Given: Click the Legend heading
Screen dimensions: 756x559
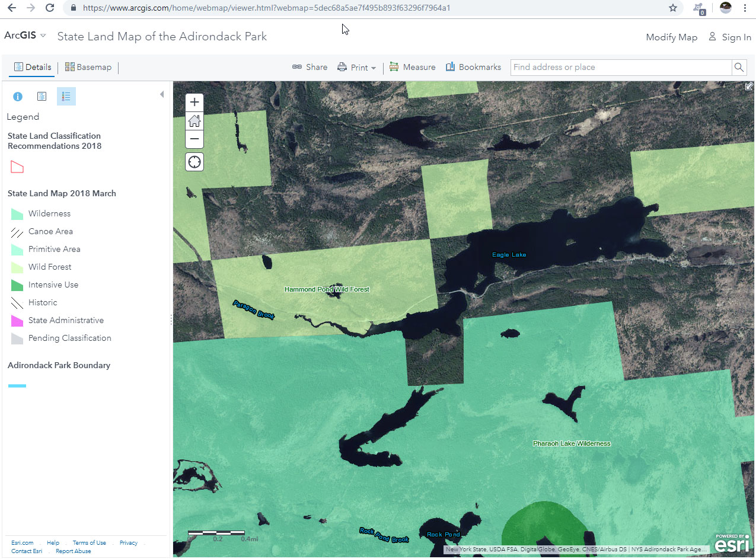Looking at the screenshot, I should click(23, 117).
